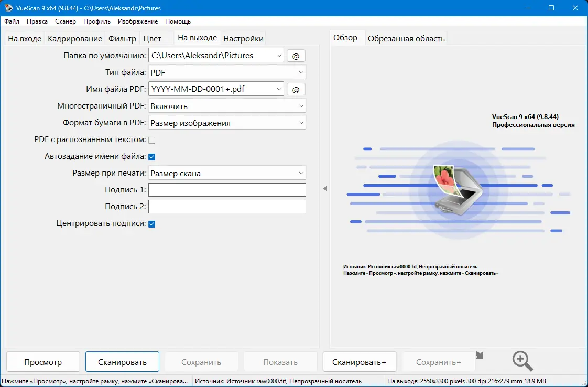The width and height of the screenshot is (588, 387).
Task: Click the Просмотр button
Action: pyautogui.click(x=43, y=362)
